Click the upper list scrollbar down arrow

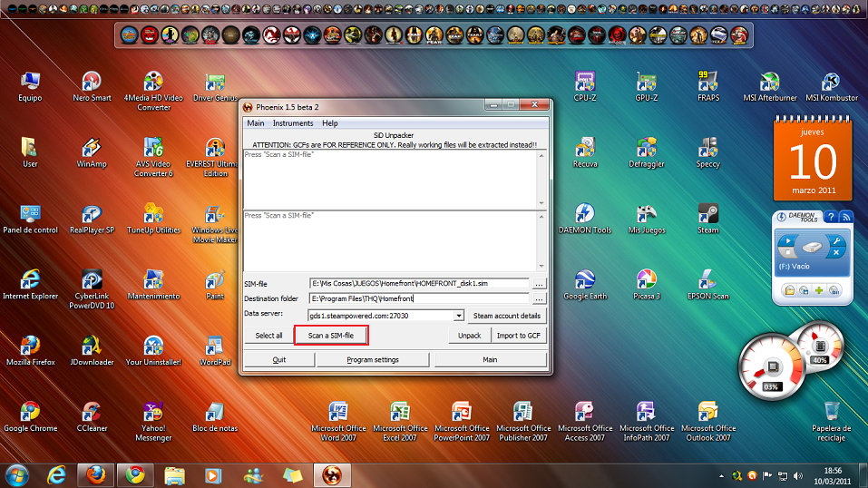(541, 203)
